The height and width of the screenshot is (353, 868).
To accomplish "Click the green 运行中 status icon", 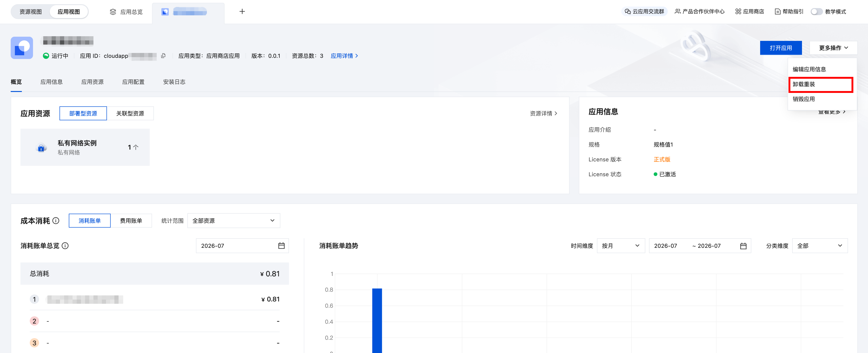I will pyautogui.click(x=46, y=56).
